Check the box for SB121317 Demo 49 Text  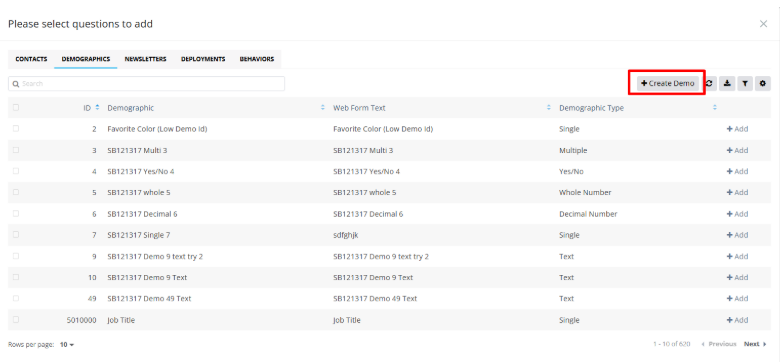(16, 298)
